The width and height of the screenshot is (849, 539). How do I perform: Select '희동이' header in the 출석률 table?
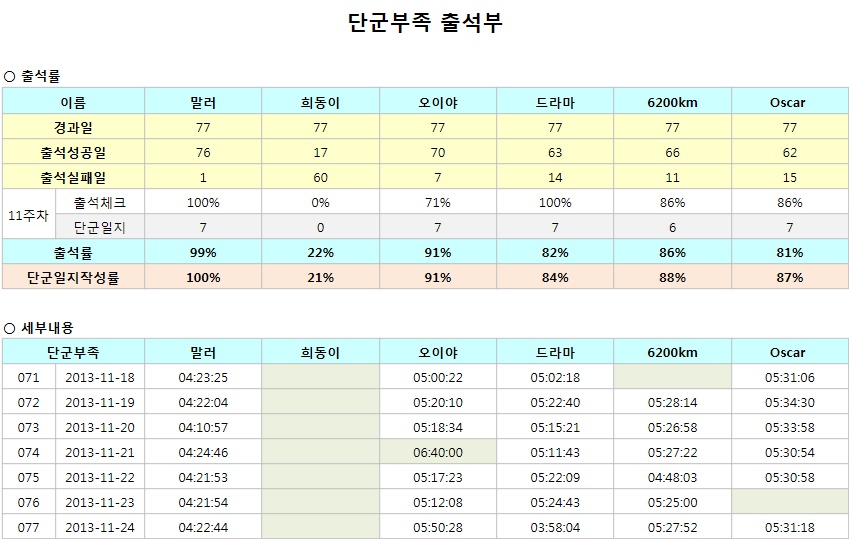320,102
